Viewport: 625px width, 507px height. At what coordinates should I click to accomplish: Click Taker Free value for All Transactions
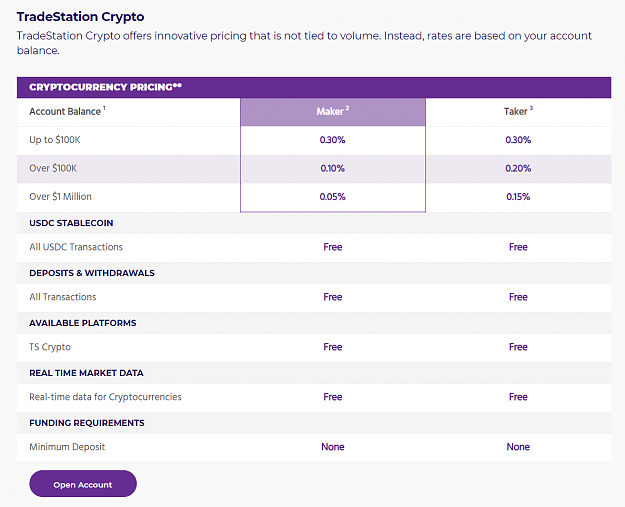pos(518,297)
